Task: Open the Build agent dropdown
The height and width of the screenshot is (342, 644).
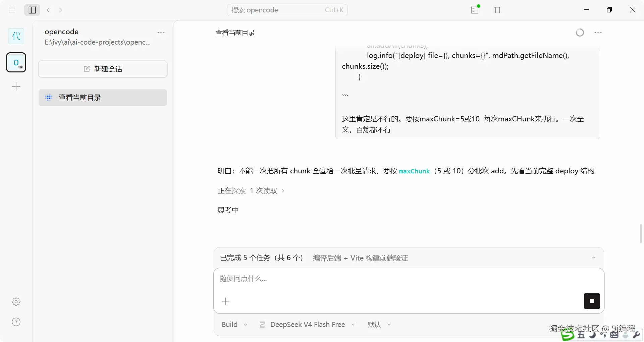Action: 234,325
